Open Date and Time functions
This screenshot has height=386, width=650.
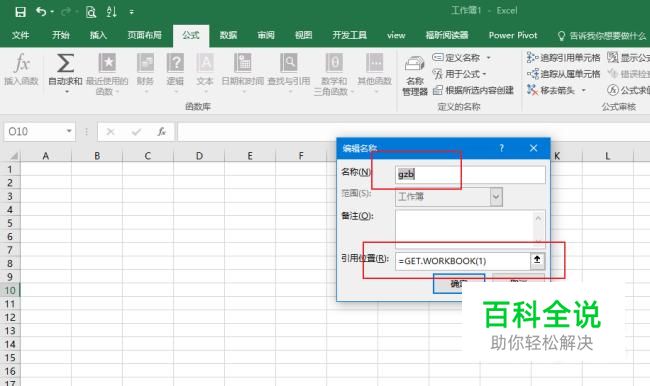point(243,72)
